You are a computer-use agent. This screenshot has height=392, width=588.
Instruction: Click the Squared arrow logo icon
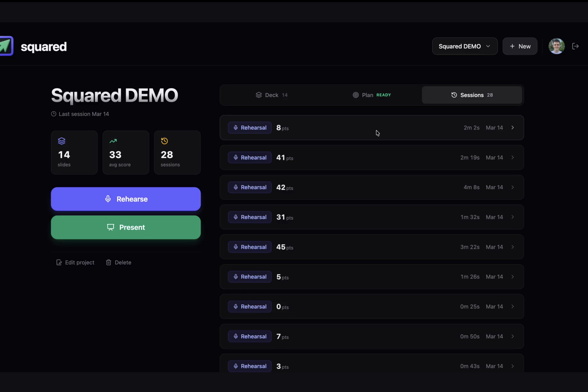tap(6, 46)
